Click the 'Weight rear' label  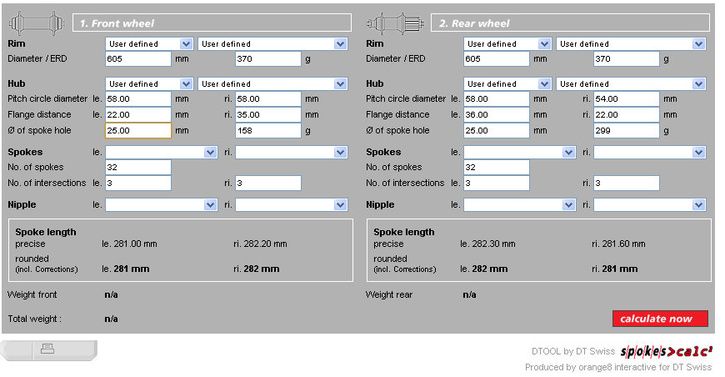pos(389,295)
